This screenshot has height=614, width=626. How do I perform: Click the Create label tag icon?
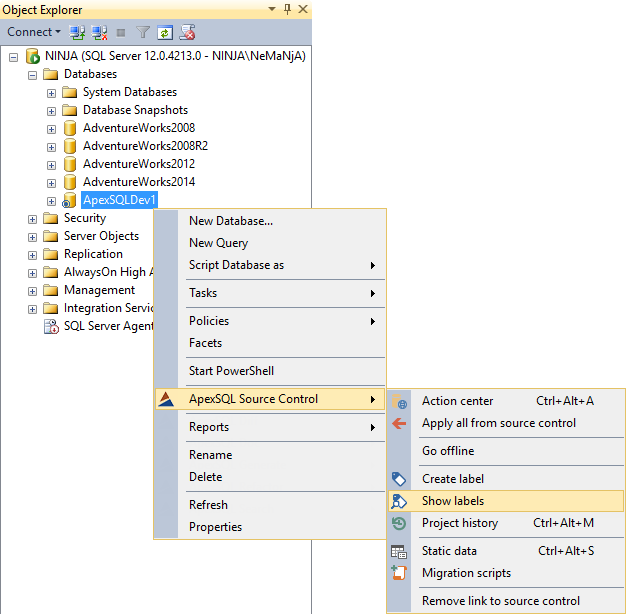tap(399, 479)
